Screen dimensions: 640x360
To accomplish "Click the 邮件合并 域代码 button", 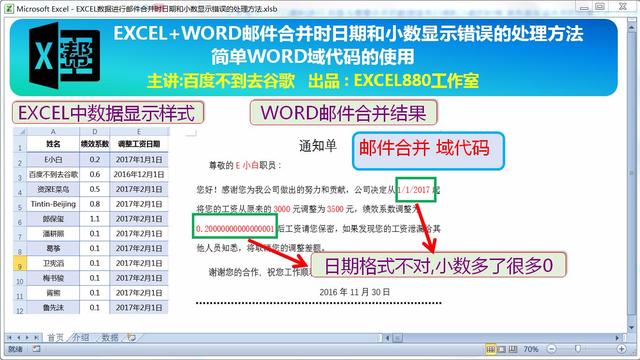I will 428,151.
